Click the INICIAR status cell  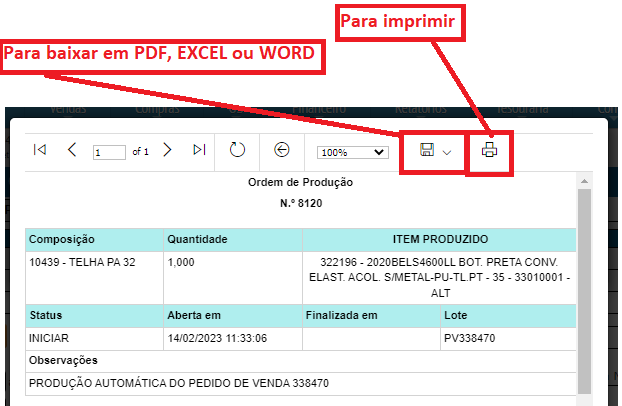tap(51, 338)
